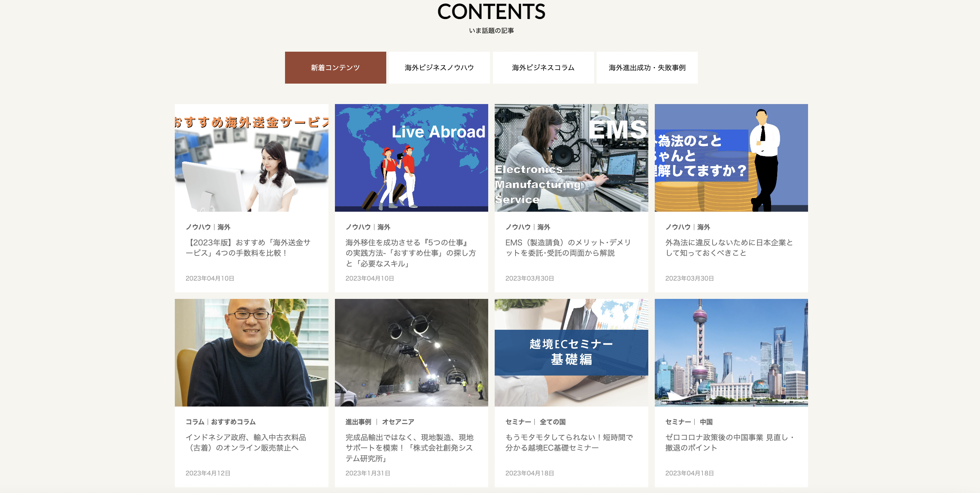Open article 海外移住を成功させる『5つの仕事』
The image size is (980, 493).
[411, 253]
